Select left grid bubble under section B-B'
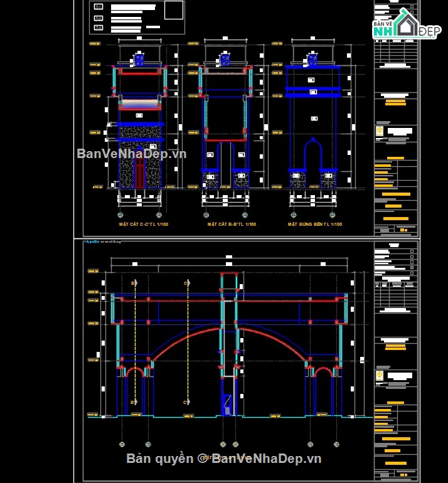This screenshot has height=483, width=448. [x=206, y=215]
